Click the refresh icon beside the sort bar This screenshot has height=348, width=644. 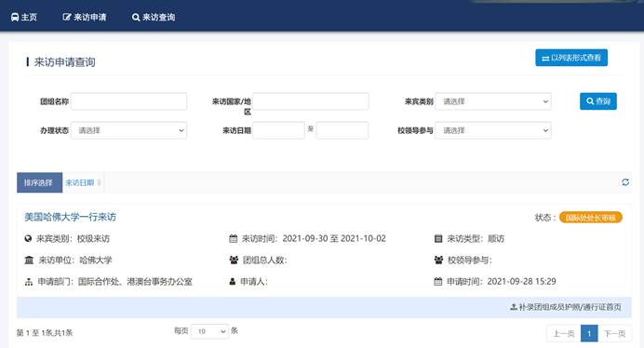[625, 182]
